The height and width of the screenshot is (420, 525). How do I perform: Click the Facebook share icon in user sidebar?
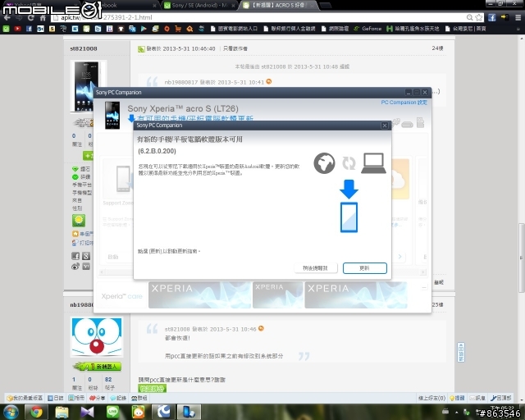[75, 256]
